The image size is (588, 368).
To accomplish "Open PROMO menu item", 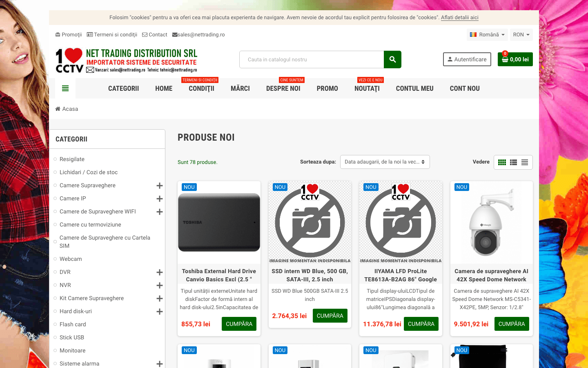I will click(327, 88).
